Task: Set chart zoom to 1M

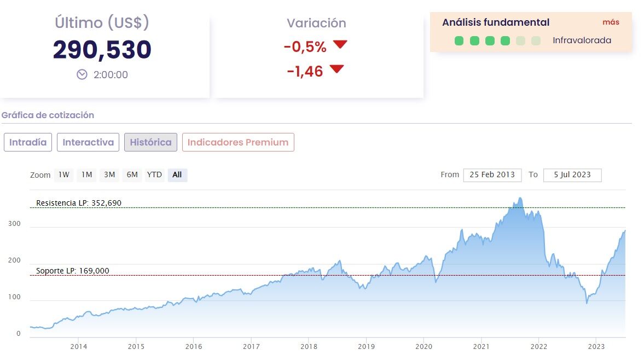Action: pyautogui.click(x=86, y=175)
